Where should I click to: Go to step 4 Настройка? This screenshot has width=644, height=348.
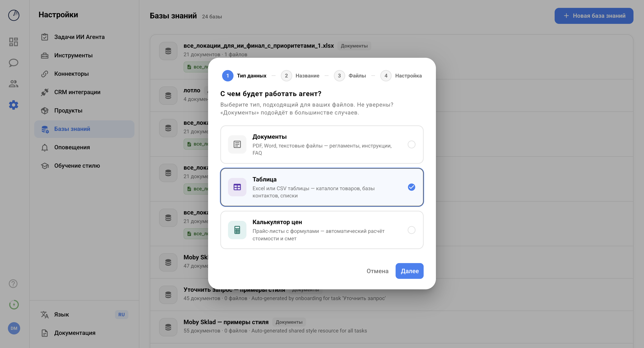(x=401, y=76)
